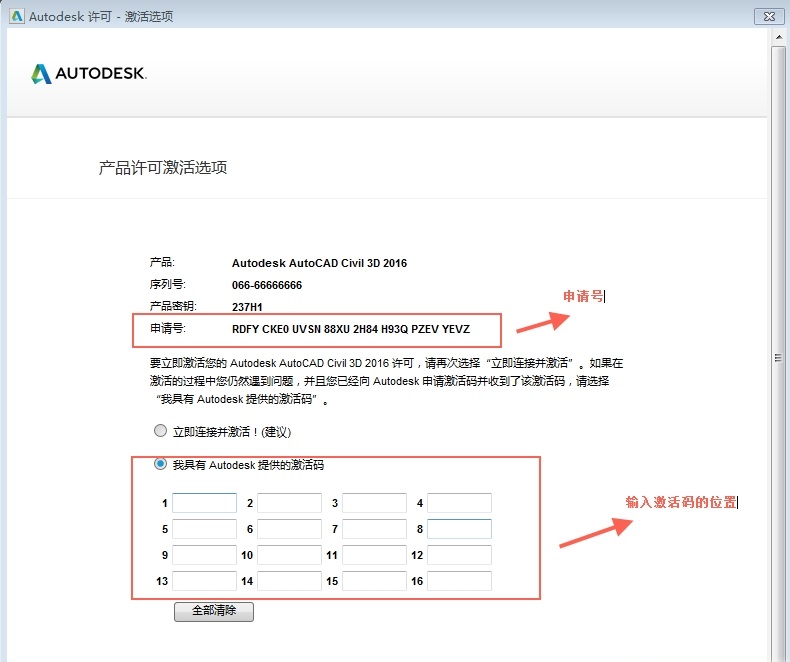Click the 产品: label
The height and width of the screenshot is (662, 790).
click(162, 262)
